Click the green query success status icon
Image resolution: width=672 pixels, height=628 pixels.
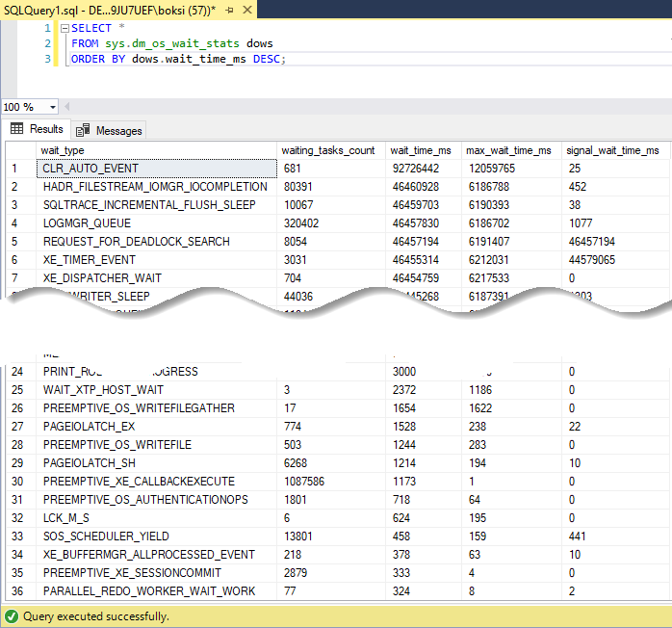tap(12, 616)
